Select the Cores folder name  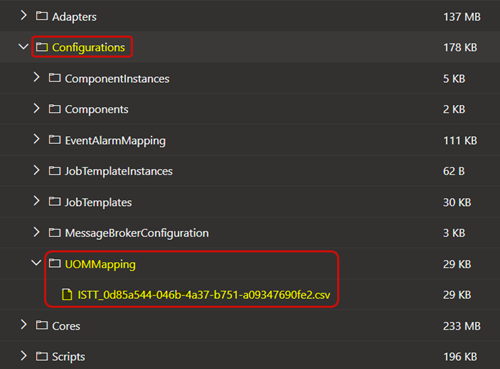point(66,326)
